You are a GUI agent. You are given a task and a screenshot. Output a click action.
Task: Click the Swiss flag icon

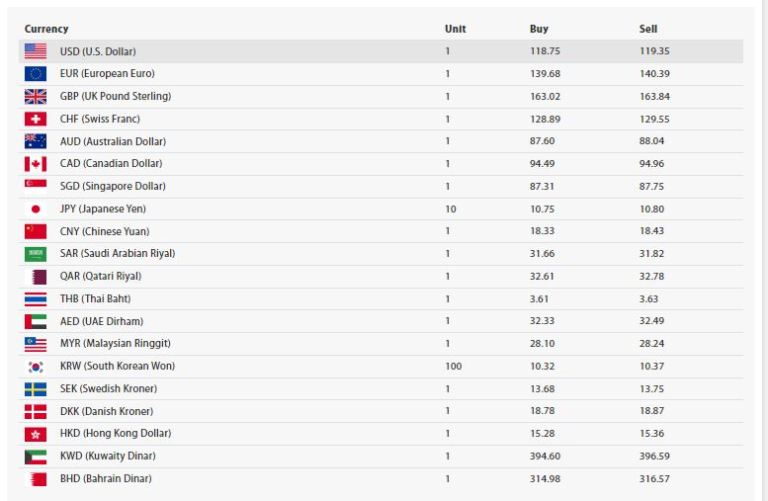[x=35, y=119]
